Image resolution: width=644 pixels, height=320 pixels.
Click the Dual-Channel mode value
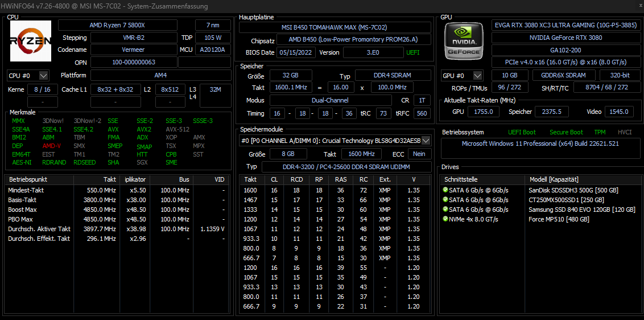point(330,100)
